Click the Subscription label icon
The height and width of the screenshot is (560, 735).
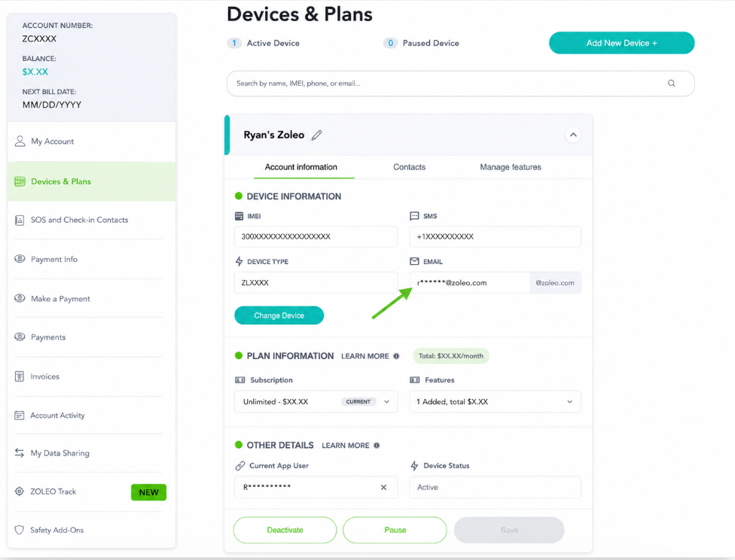click(240, 380)
